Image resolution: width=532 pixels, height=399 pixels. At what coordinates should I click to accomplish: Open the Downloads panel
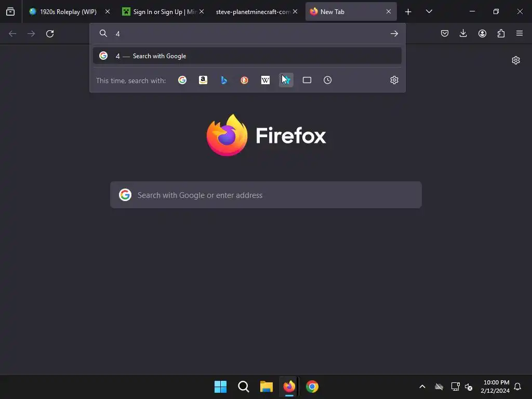pyautogui.click(x=463, y=33)
